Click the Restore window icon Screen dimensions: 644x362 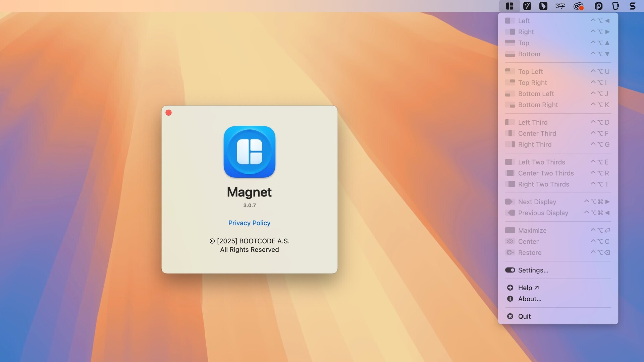pyautogui.click(x=510, y=252)
